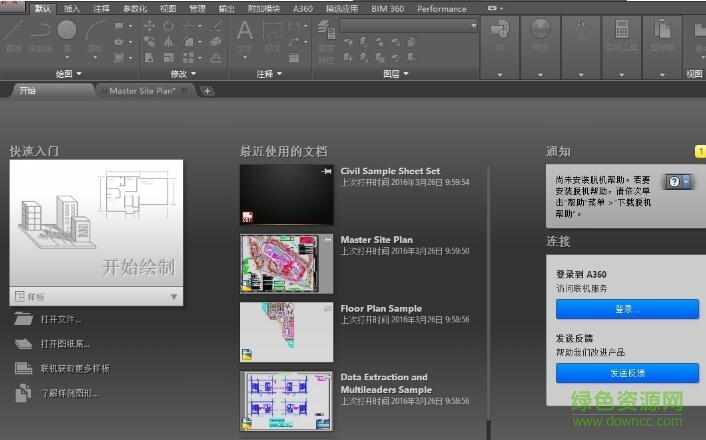Image resolution: width=706 pixels, height=440 pixels.
Task: Switch to the 插入 ribbon tab
Action: (x=72, y=9)
